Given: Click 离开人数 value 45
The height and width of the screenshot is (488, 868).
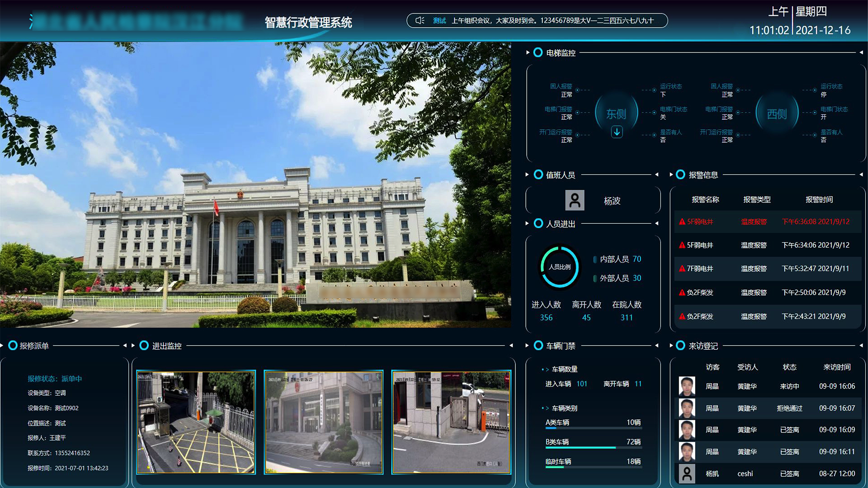Looking at the screenshot, I should [x=586, y=318].
